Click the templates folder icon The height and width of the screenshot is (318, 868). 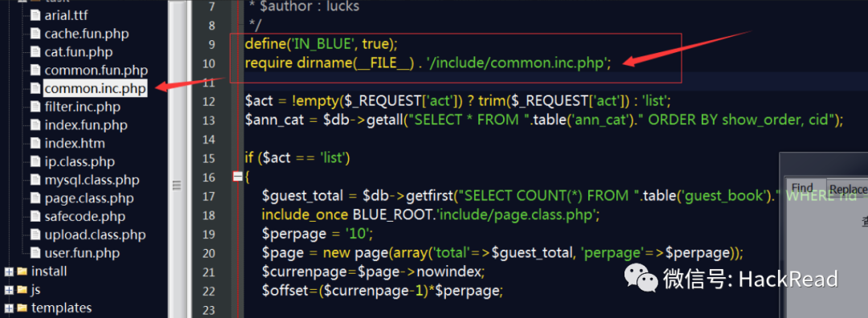[23, 308]
